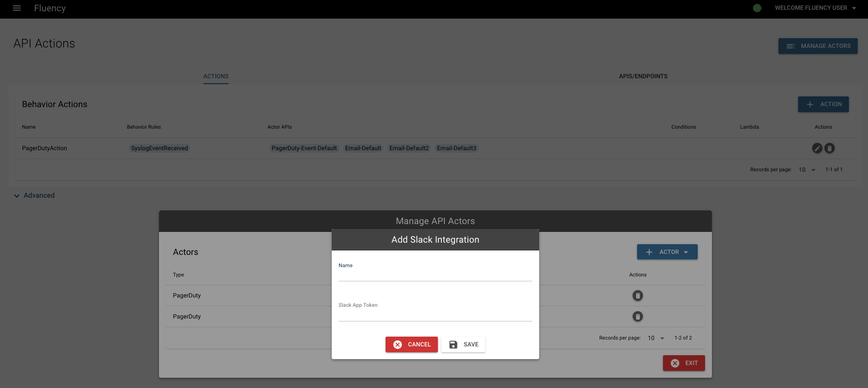The width and height of the screenshot is (868, 388).
Task: Click the PagerDutyAction name cell
Action: [45, 148]
